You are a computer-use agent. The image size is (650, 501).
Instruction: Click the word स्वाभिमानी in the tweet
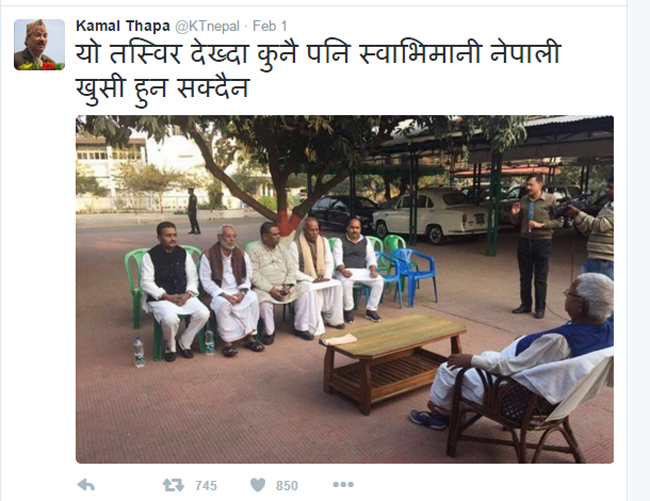coord(419,54)
